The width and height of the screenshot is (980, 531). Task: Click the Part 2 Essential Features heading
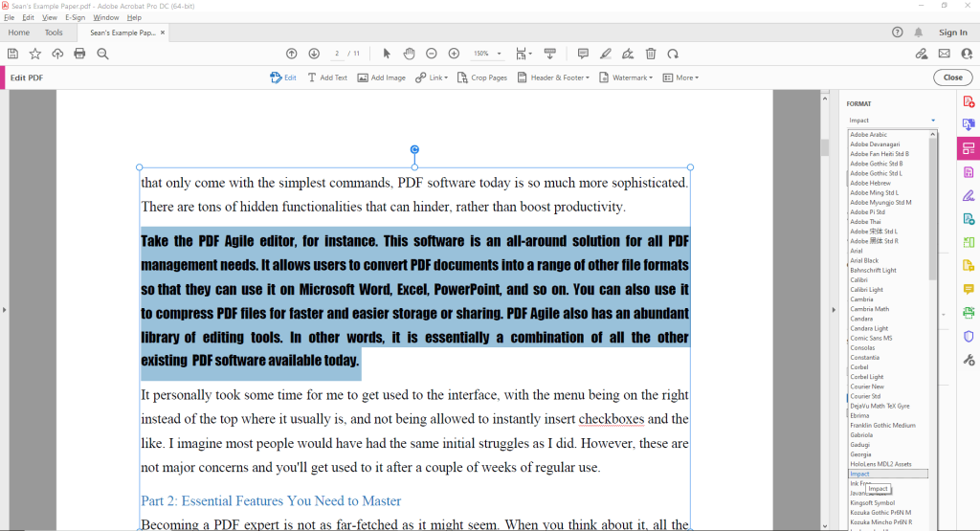point(271,501)
